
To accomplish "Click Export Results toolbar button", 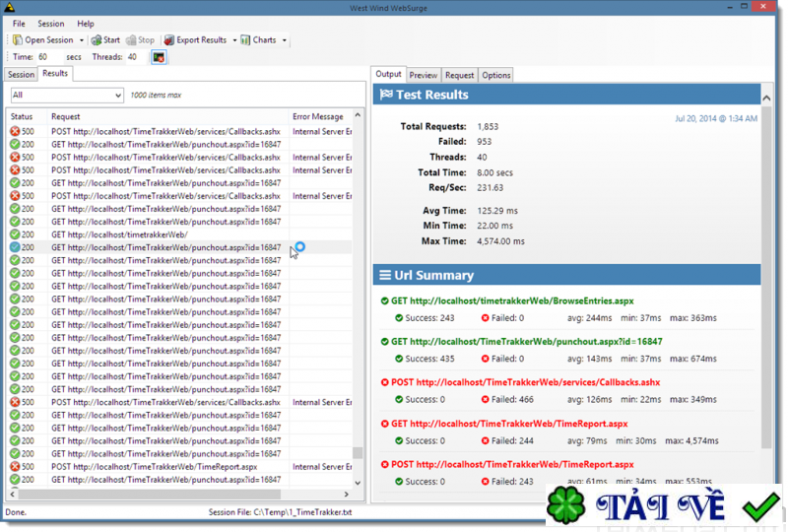I will 195,39.
